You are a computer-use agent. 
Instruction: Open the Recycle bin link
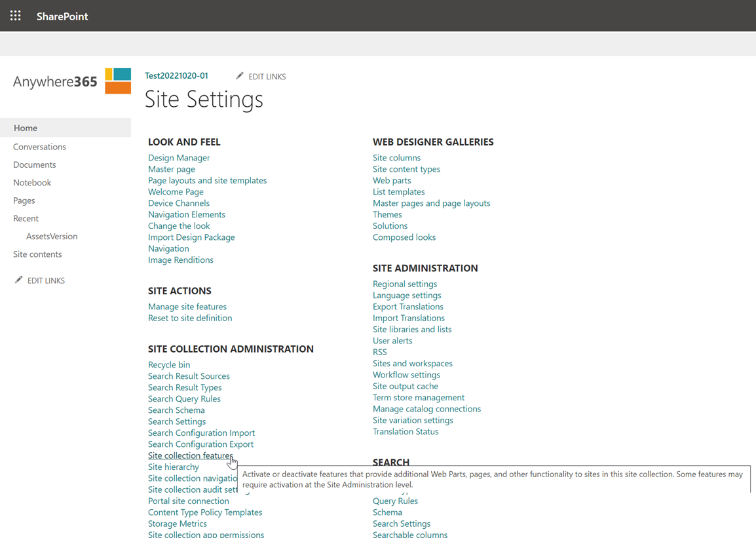[x=169, y=365]
